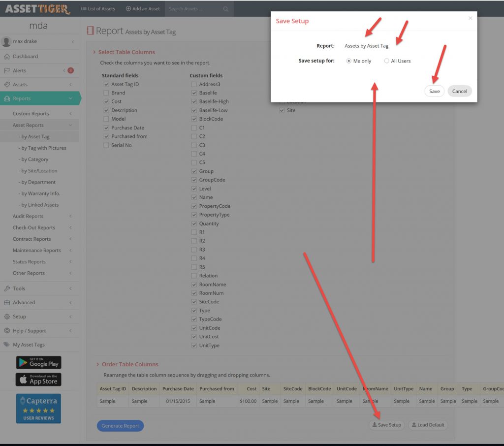Open the Google Play badge
The width and height of the screenshot is (504, 446).
[x=38, y=362]
